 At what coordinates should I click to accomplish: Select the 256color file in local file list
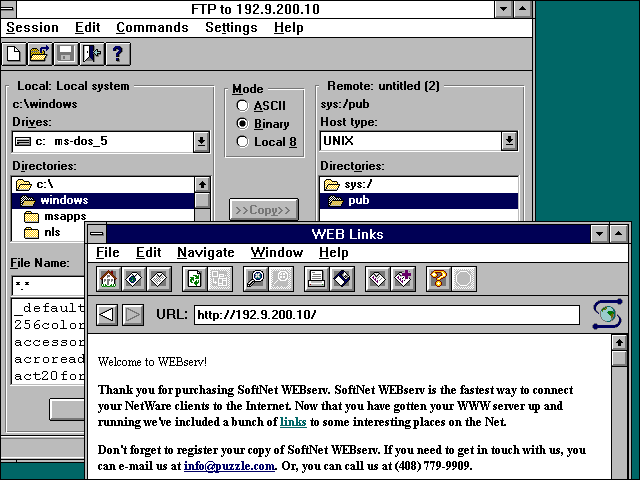pyautogui.click(x=49, y=325)
